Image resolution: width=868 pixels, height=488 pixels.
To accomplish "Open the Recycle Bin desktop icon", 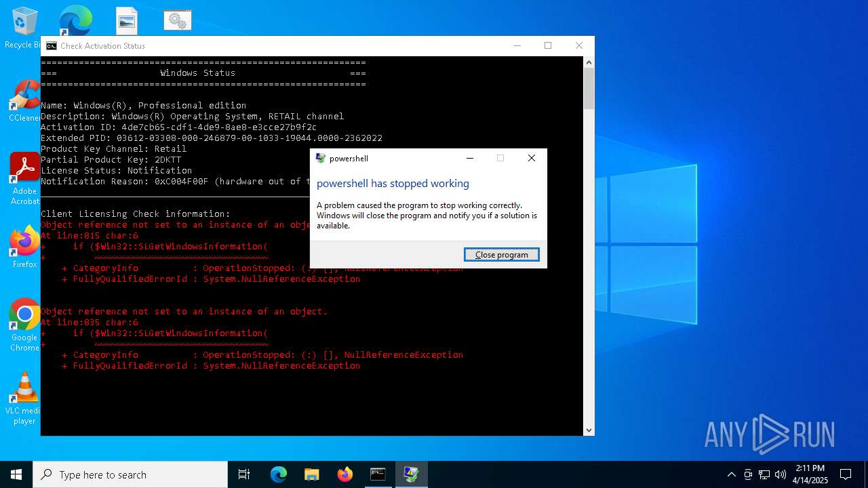I will click(x=24, y=28).
